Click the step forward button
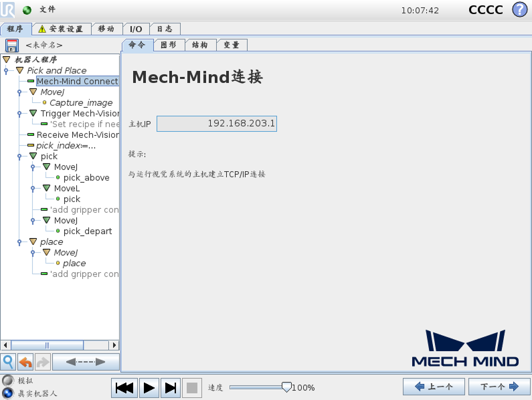Image resolution: width=532 pixels, height=400 pixels. coord(171,388)
